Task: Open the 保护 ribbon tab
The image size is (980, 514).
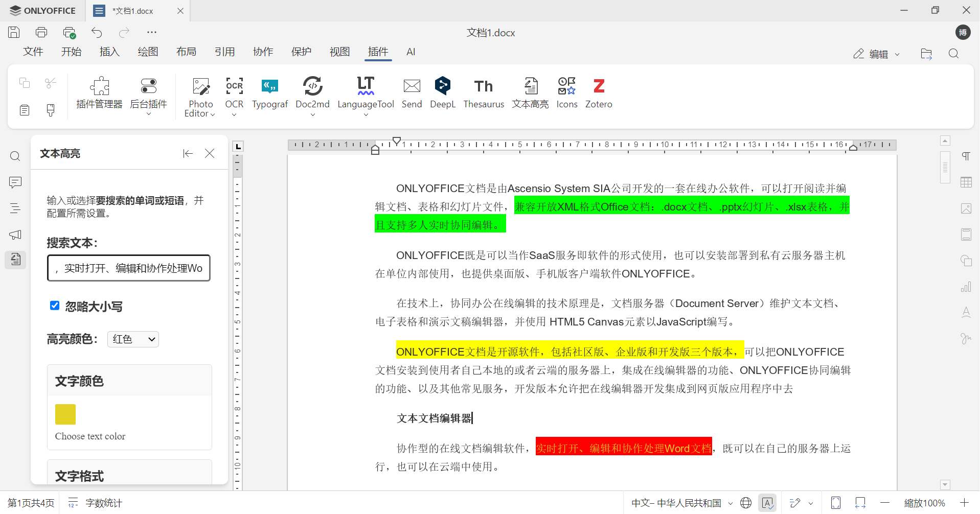Action: (301, 52)
